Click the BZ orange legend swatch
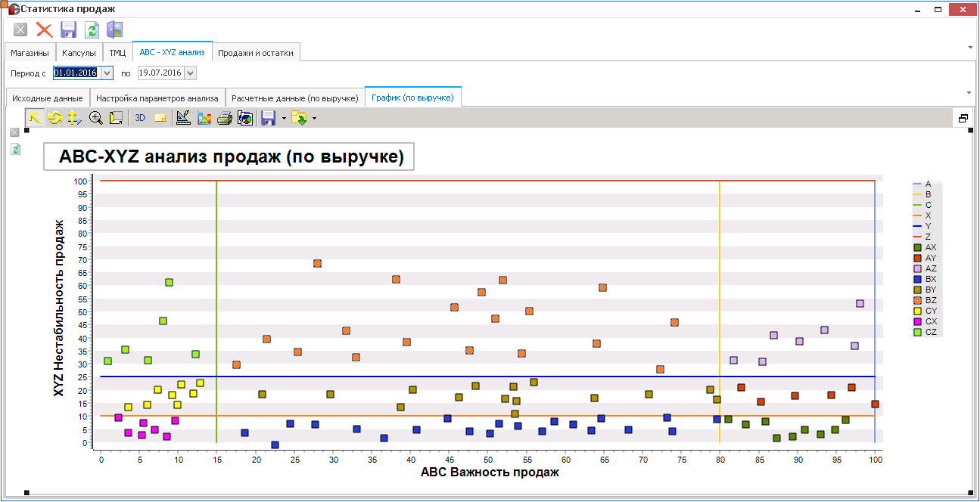This screenshot has height=502, width=980. pos(917,300)
